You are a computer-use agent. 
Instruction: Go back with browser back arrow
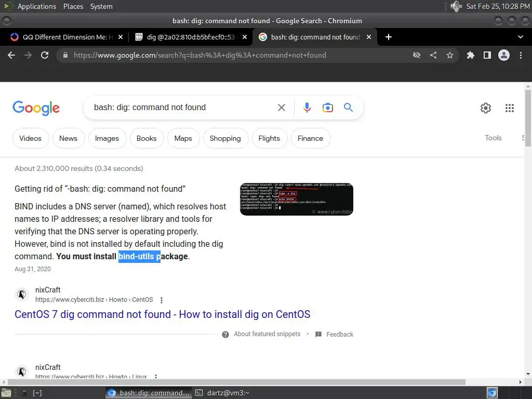(x=11, y=55)
